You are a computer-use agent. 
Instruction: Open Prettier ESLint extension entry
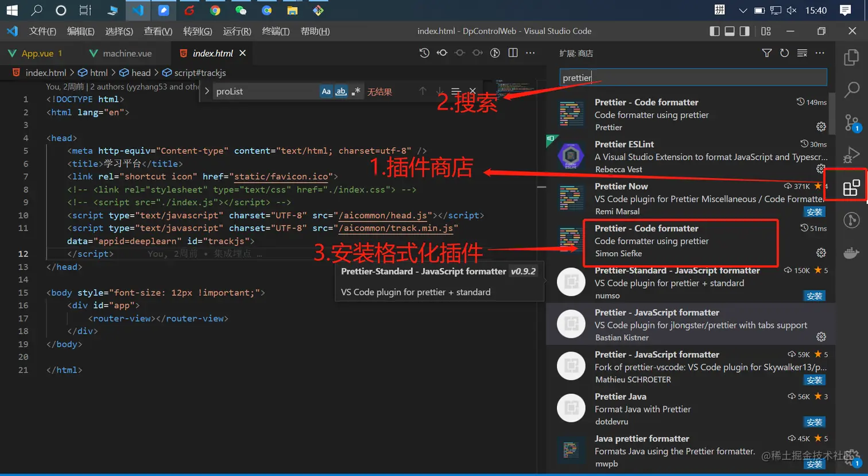point(691,156)
